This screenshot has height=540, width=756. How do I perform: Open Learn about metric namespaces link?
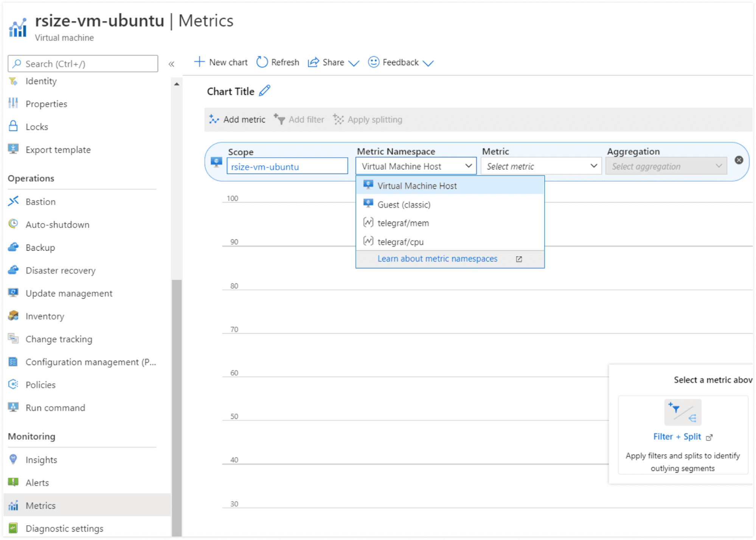437,259
